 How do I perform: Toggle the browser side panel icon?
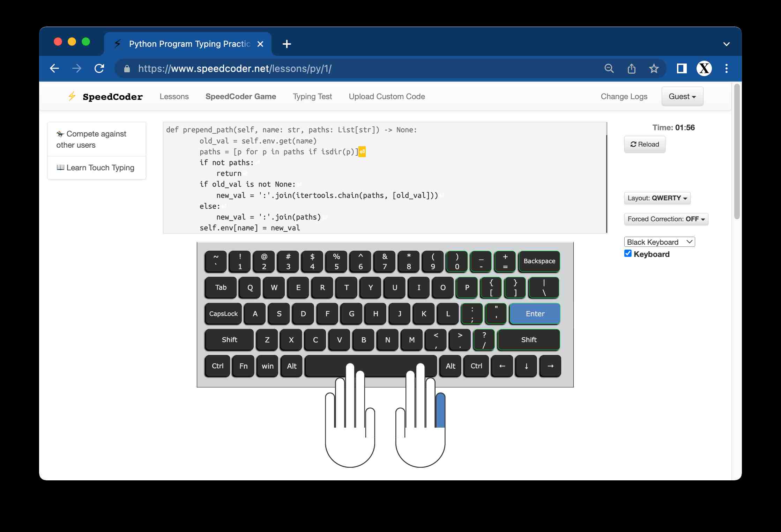click(682, 68)
